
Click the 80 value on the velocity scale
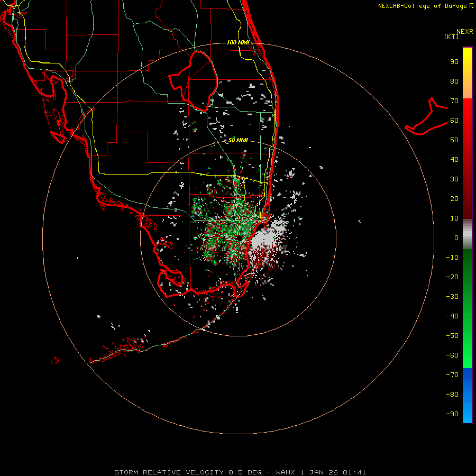[454, 81]
